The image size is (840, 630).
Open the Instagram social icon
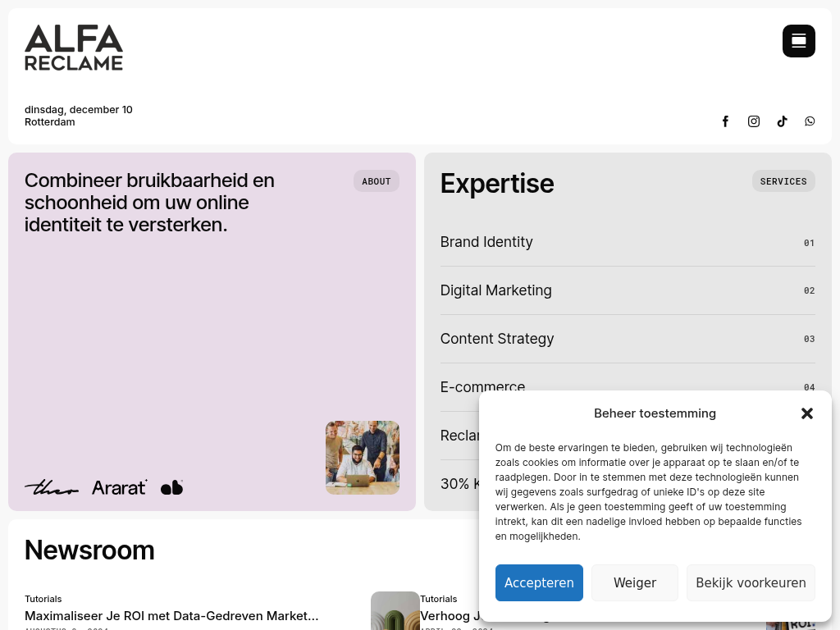754,121
